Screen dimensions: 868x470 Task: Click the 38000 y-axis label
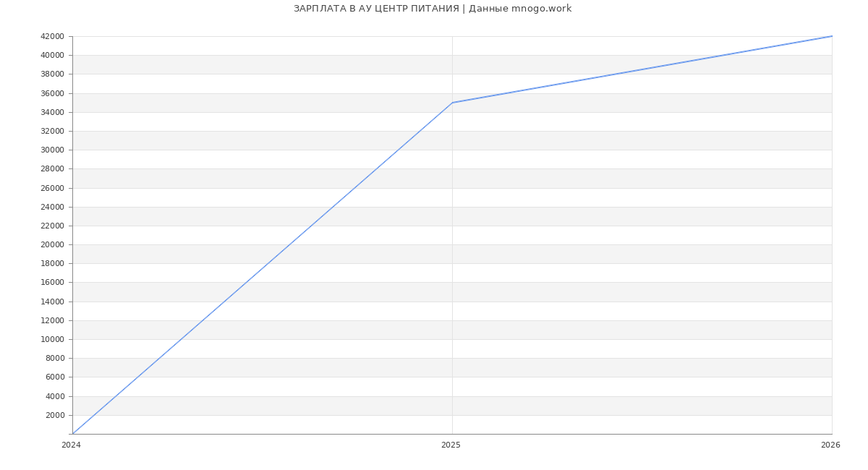coord(52,74)
